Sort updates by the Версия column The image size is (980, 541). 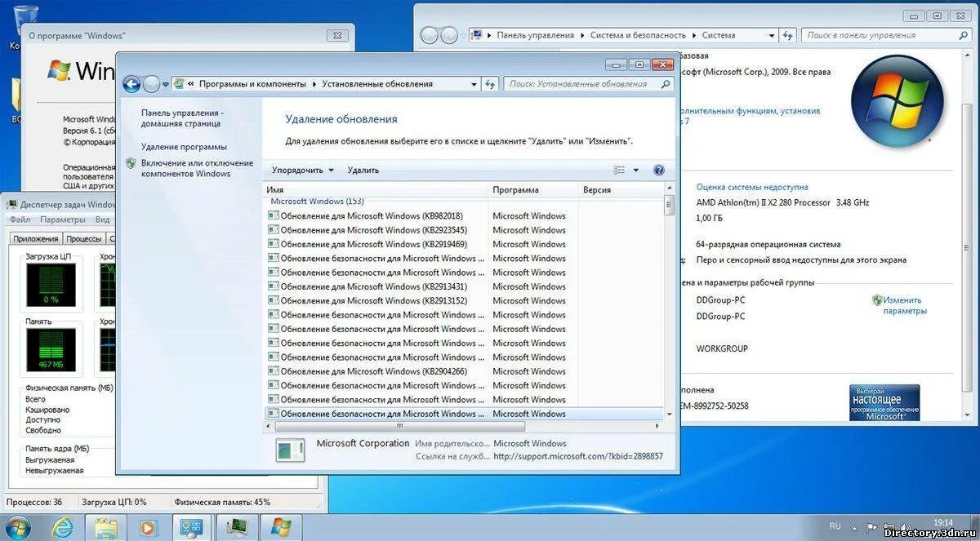point(621,190)
